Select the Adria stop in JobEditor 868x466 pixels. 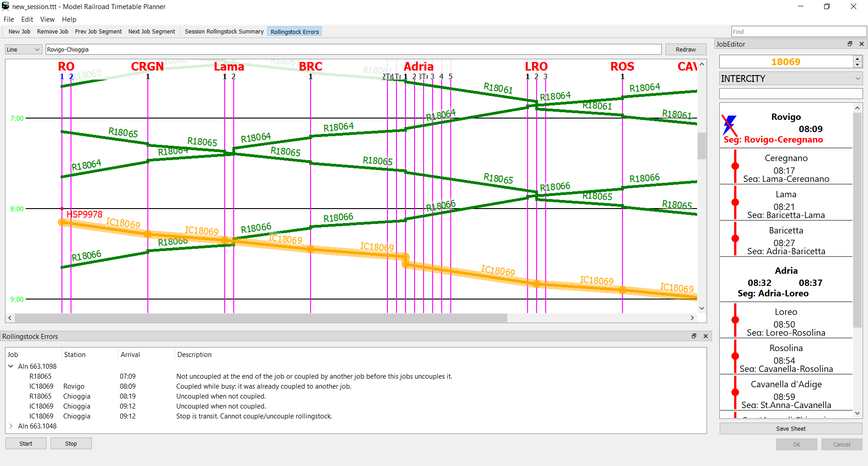[786, 280]
